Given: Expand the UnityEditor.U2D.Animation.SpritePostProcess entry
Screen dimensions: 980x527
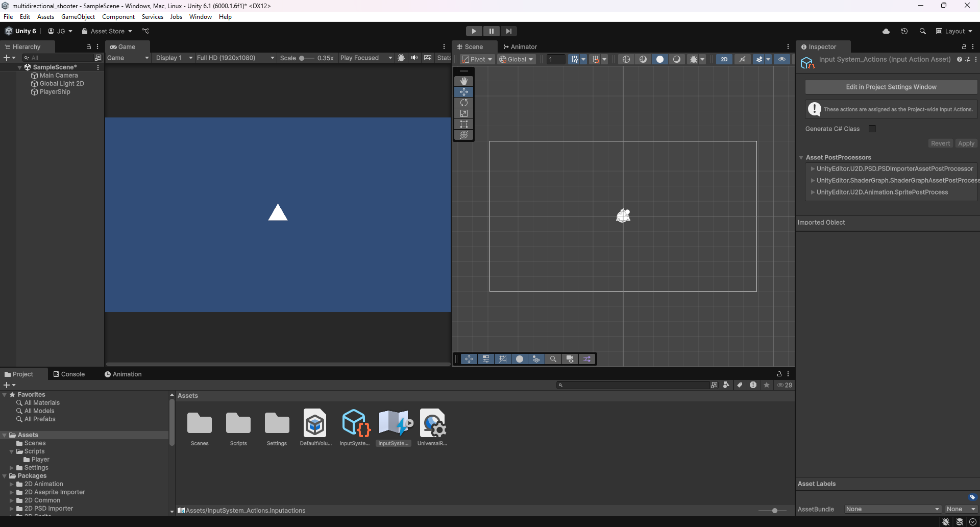Looking at the screenshot, I should click(813, 192).
